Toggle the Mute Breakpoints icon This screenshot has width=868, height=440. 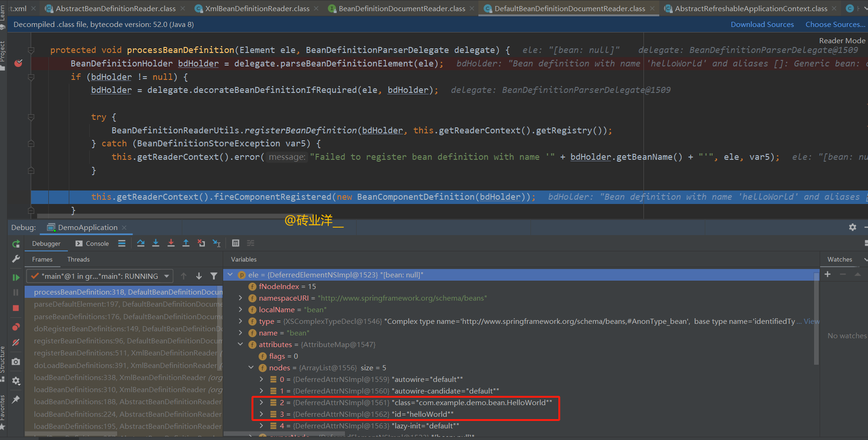point(16,342)
